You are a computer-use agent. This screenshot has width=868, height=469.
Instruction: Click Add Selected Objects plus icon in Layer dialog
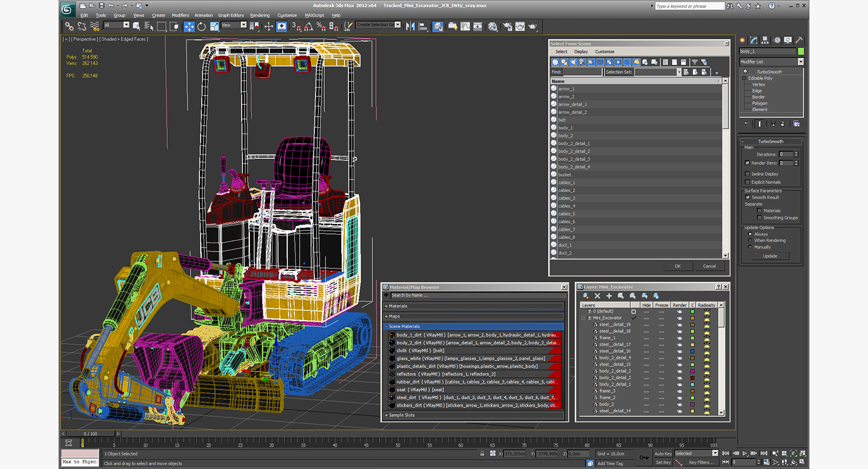pos(609,296)
